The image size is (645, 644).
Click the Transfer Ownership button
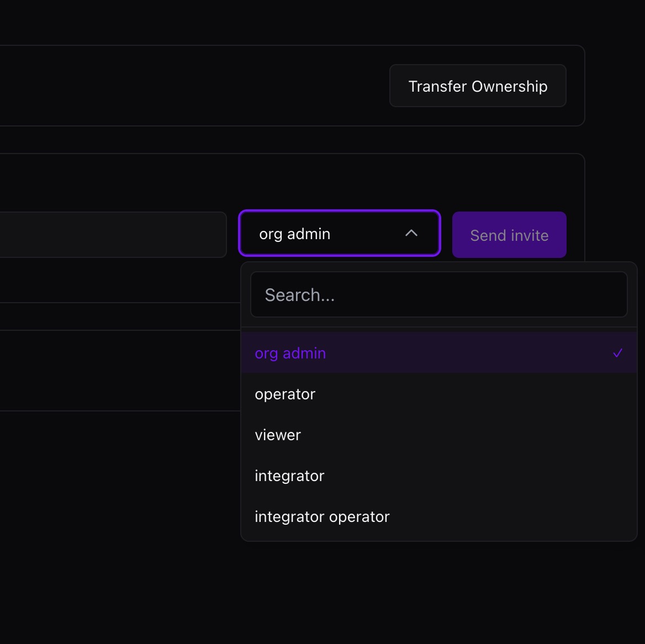pyautogui.click(x=478, y=86)
